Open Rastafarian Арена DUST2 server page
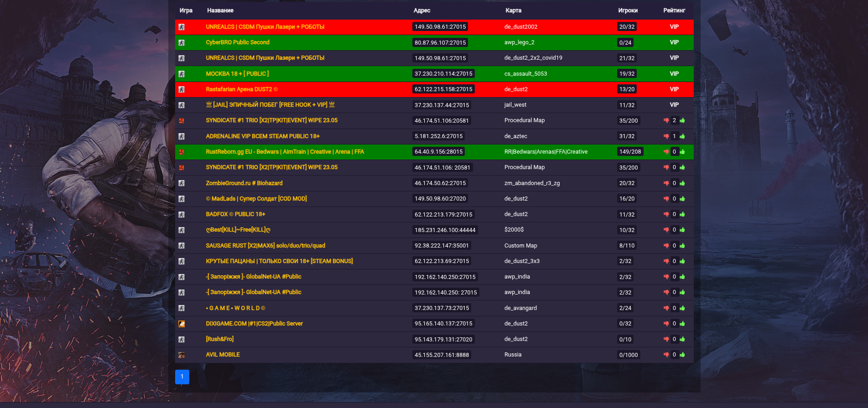Viewport: 868px width, 408px height. [242, 89]
